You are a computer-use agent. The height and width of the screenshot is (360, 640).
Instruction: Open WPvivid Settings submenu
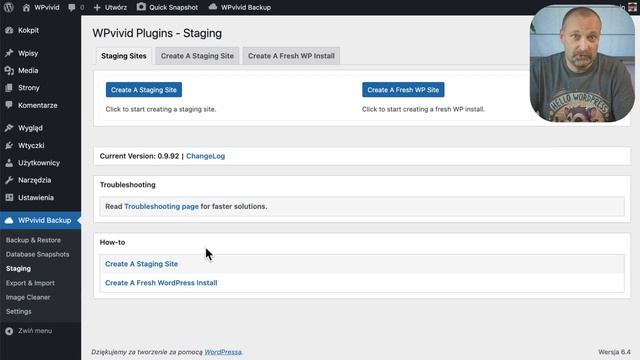pyautogui.click(x=19, y=311)
